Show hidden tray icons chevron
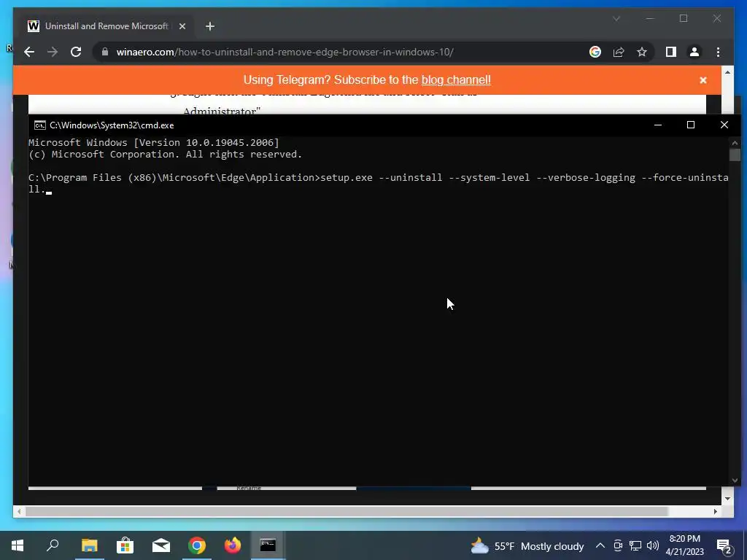 600,545
